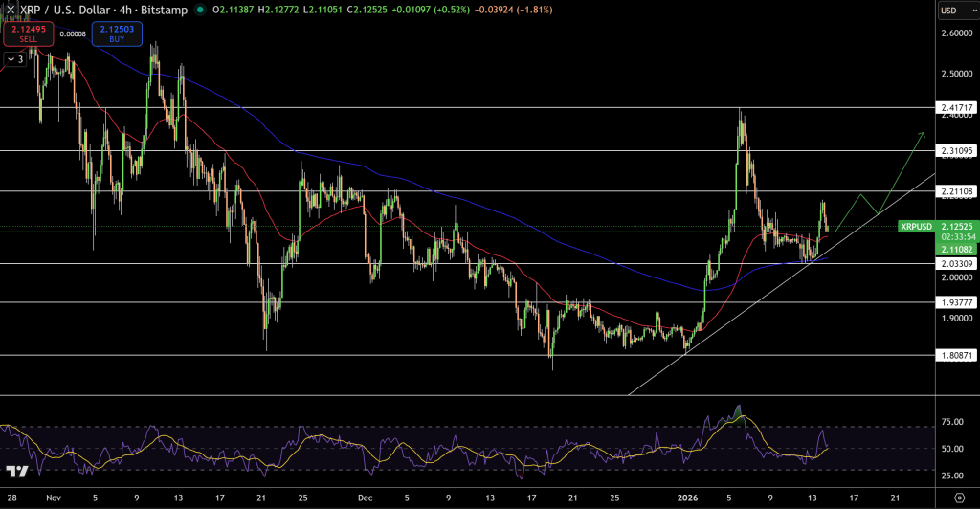The image size is (980, 509).
Task: Expand the collapsed indicators legend showing 3
Action: click(15, 59)
